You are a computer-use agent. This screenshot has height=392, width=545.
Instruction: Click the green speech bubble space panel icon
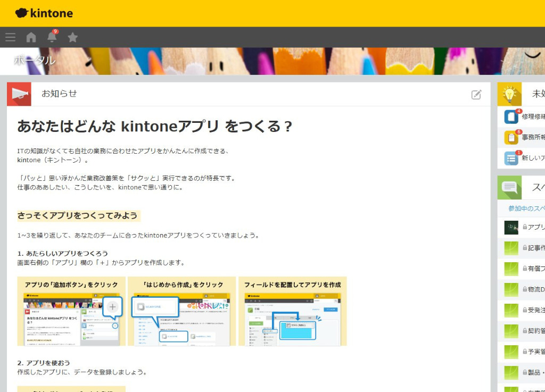(509, 188)
